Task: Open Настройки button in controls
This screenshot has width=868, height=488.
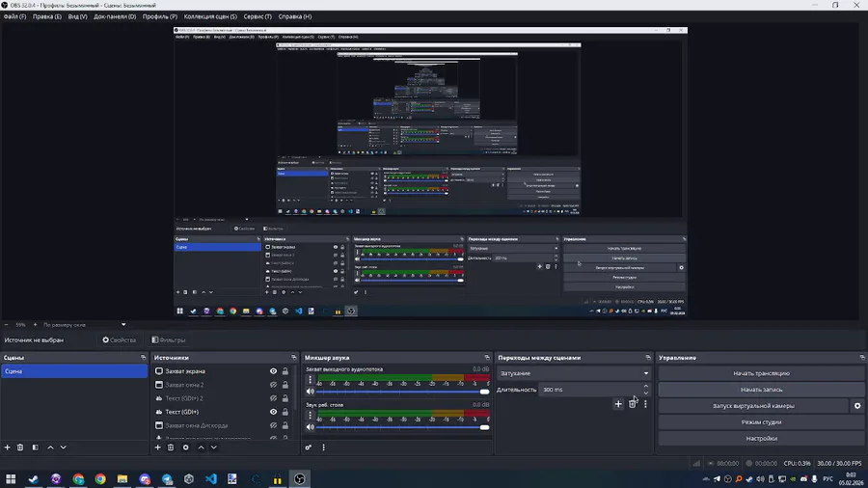Action: pos(761,438)
